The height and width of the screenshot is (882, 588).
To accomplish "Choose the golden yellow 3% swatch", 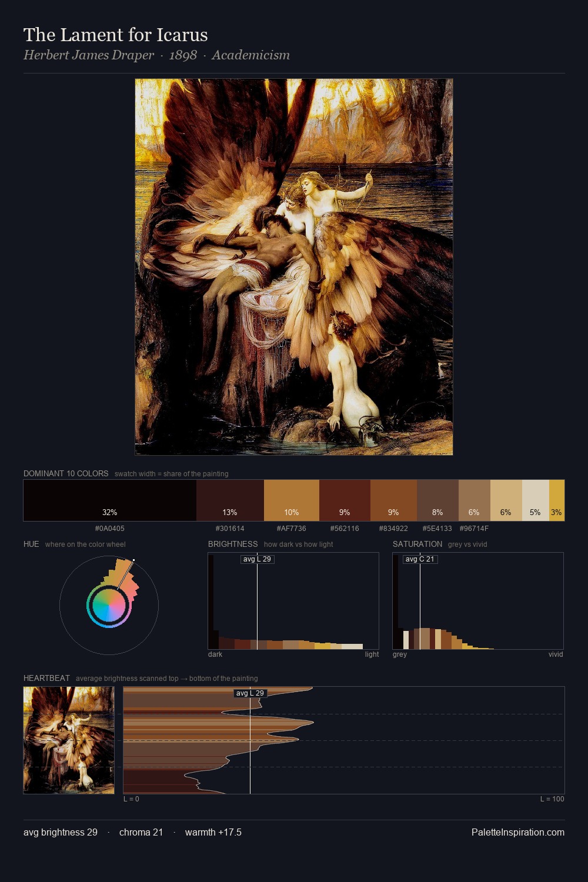I will pos(557,500).
